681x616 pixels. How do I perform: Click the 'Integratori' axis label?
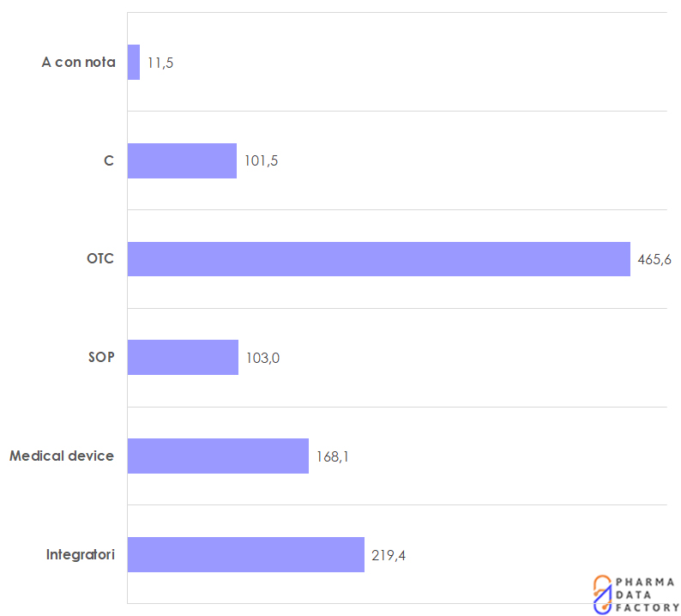(81, 554)
